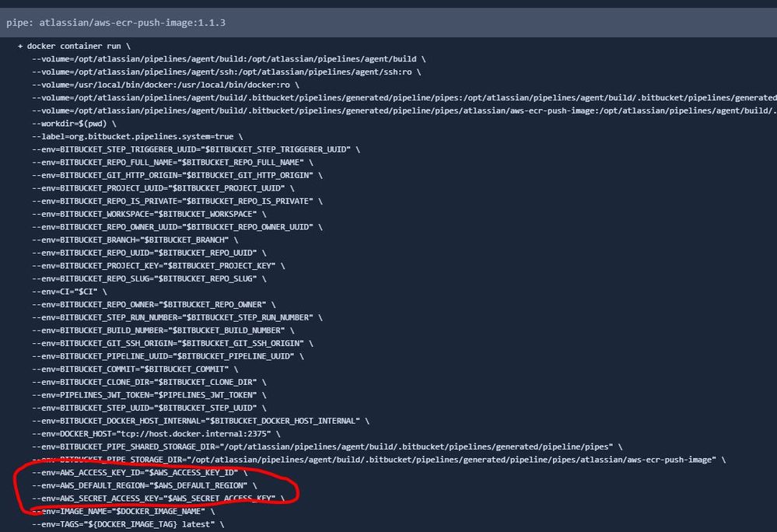
Task: Select the BITBUCKET_PIPE_STORAGE_DIR env line
Action: [x=379, y=460]
